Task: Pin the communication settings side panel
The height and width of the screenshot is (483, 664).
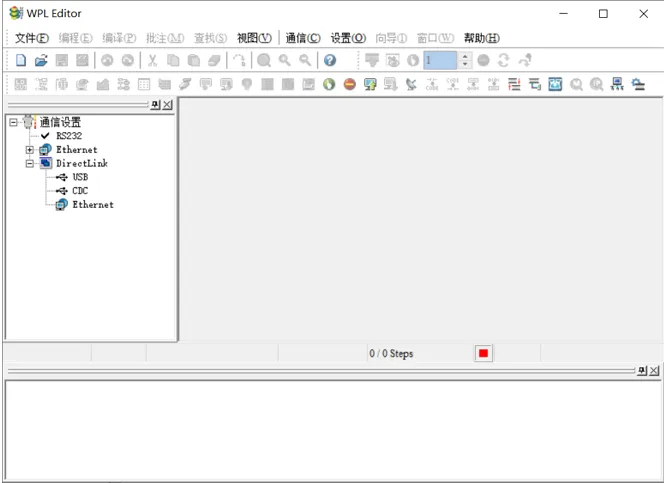Action: [155, 105]
